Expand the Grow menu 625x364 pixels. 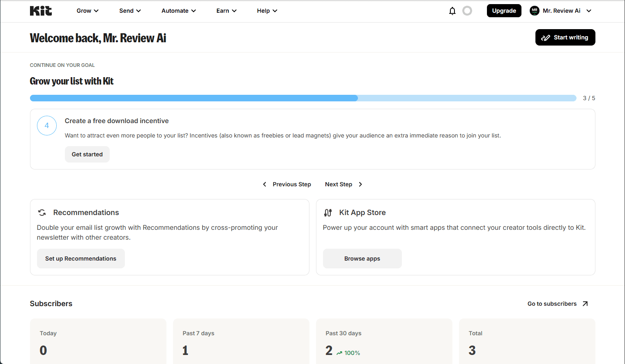point(88,11)
